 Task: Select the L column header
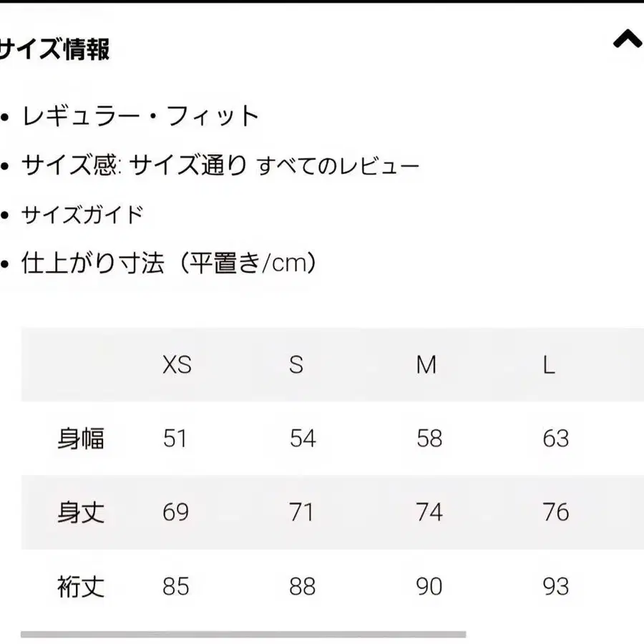pos(548,366)
